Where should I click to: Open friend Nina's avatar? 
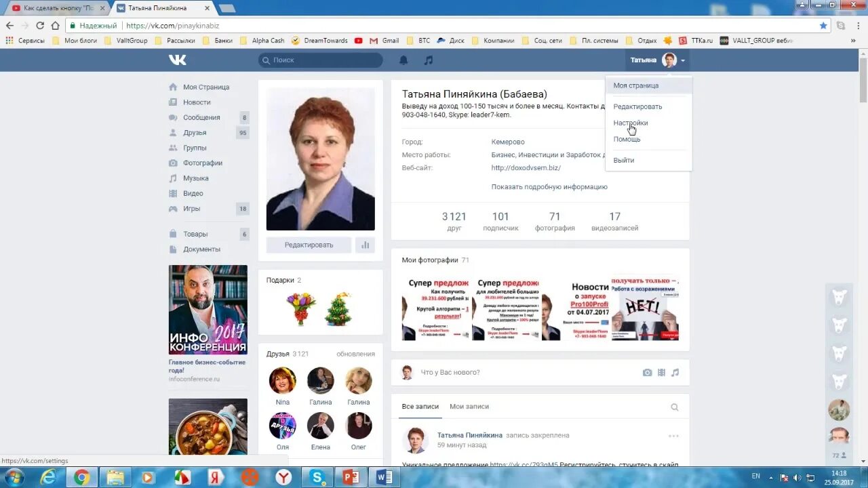[x=283, y=381]
